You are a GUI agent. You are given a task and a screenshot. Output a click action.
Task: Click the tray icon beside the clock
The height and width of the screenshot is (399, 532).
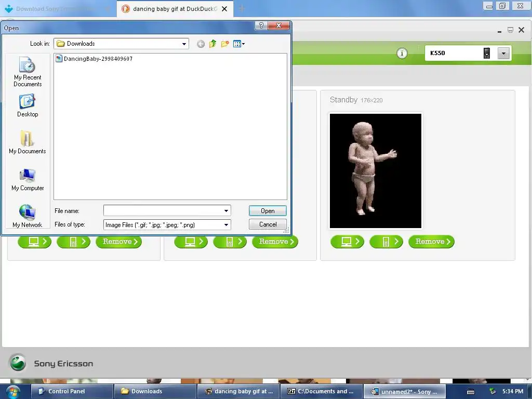tap(493, 392)
